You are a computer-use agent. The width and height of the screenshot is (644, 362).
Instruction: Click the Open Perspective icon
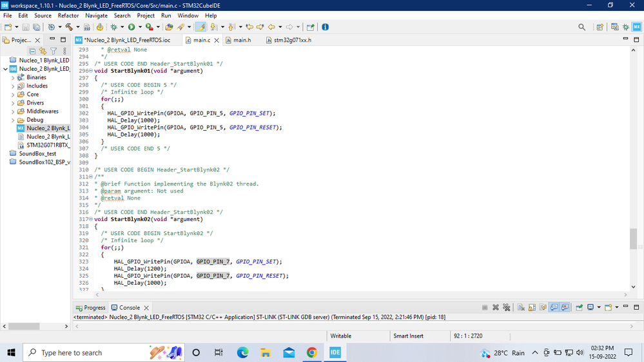point(600,27)
